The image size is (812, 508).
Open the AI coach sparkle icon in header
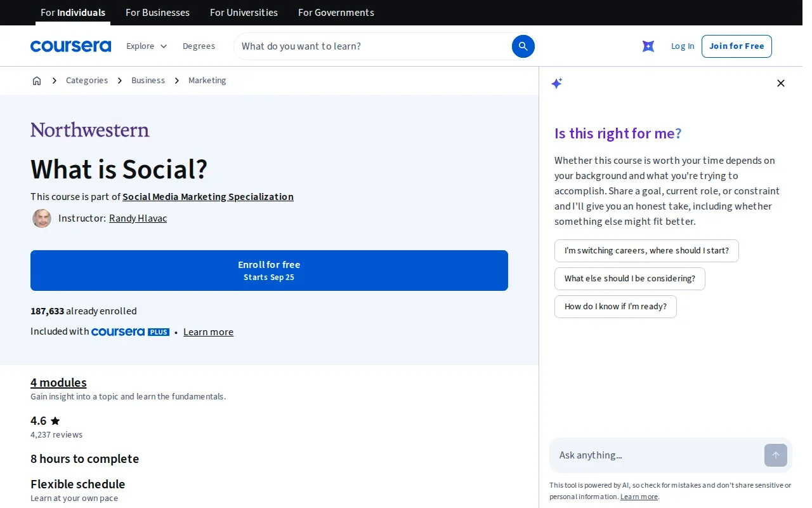(x=648, y=46)
